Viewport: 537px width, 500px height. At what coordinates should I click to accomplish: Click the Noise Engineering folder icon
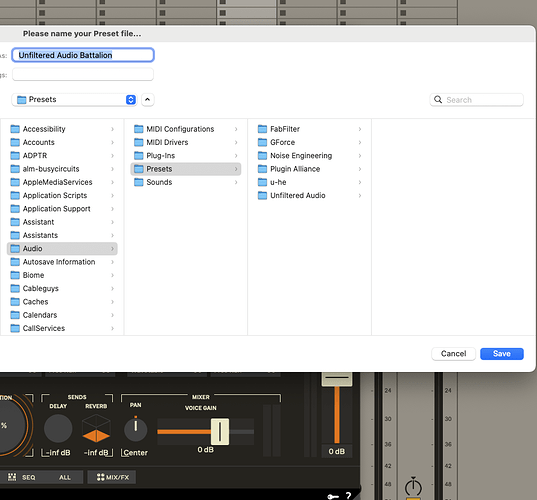(x=262, y=156)
